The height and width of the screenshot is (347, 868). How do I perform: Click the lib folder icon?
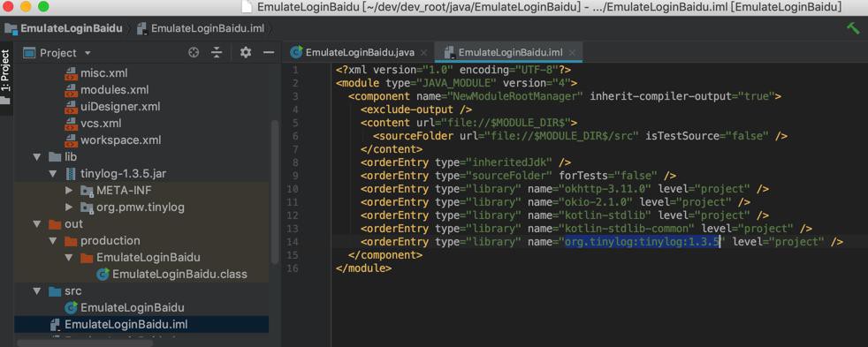[55, 157]
